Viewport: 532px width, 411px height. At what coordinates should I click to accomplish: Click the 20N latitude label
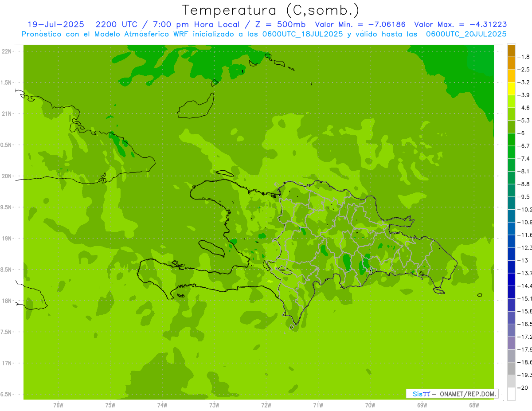(7, 176)
